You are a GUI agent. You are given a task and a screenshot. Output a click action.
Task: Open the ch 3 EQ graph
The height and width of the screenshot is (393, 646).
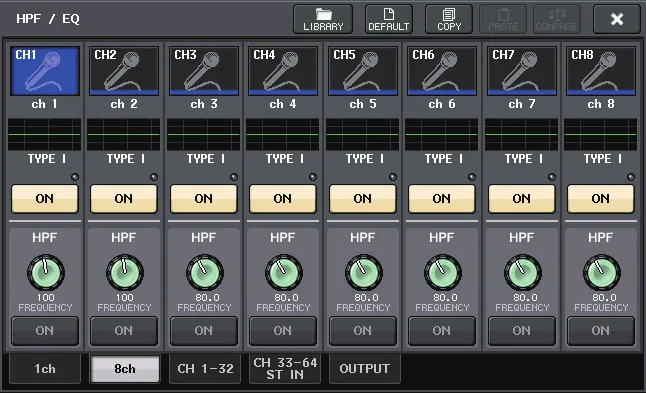204,134
